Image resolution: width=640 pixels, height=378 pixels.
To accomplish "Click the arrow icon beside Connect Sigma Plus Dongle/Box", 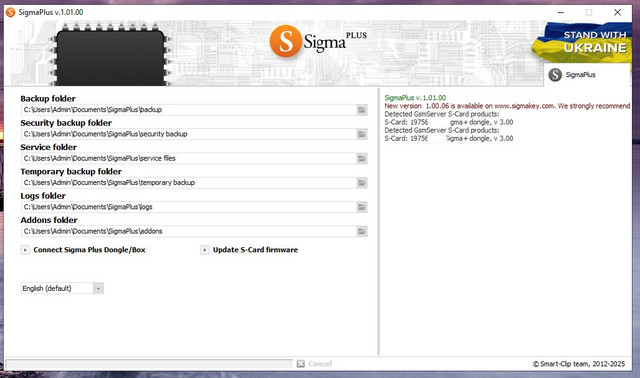I will point(25,250).
